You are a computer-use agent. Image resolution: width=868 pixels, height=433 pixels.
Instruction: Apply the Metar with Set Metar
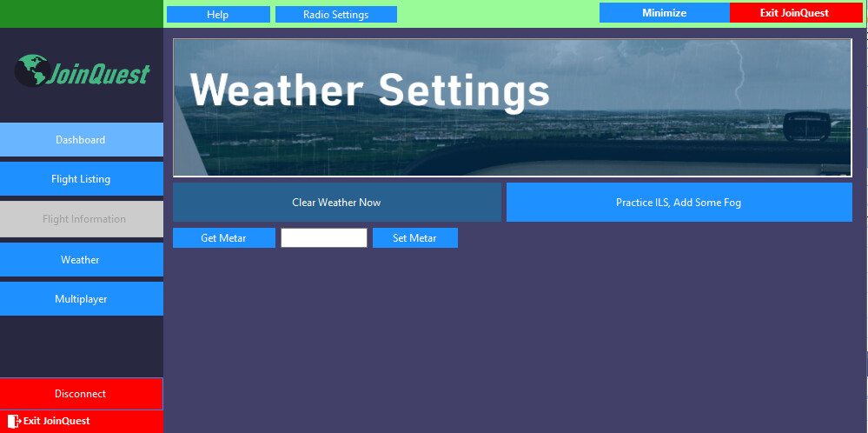coord(415,238)
